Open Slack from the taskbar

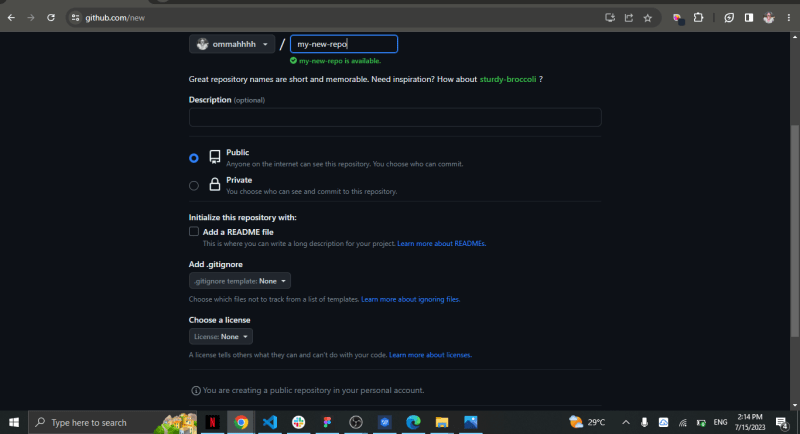coord(298,422)
